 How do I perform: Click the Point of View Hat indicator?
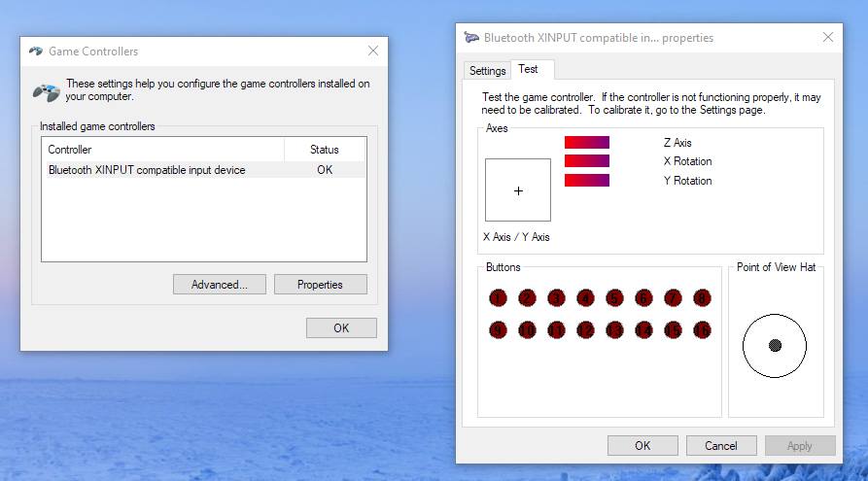775,346
